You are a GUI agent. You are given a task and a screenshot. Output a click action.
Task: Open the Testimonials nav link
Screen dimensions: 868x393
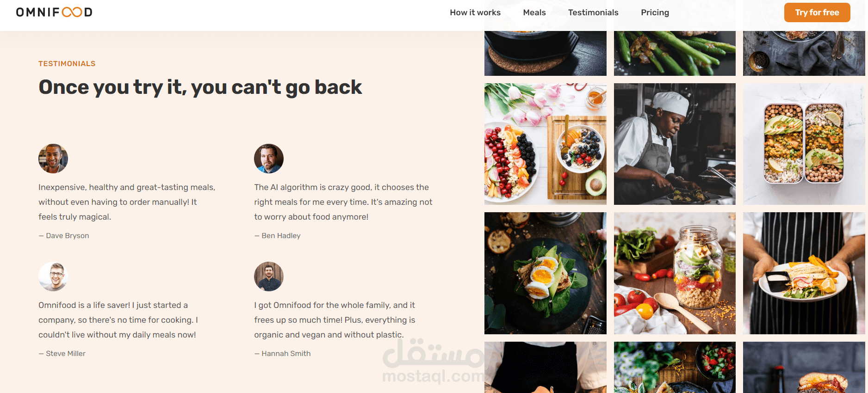point(593,12)
